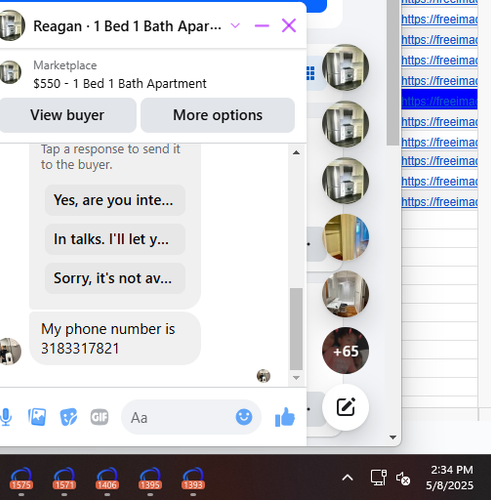
Task: Close the Reagan chat window
Action: pyautogui.click(x=289, y=26)
